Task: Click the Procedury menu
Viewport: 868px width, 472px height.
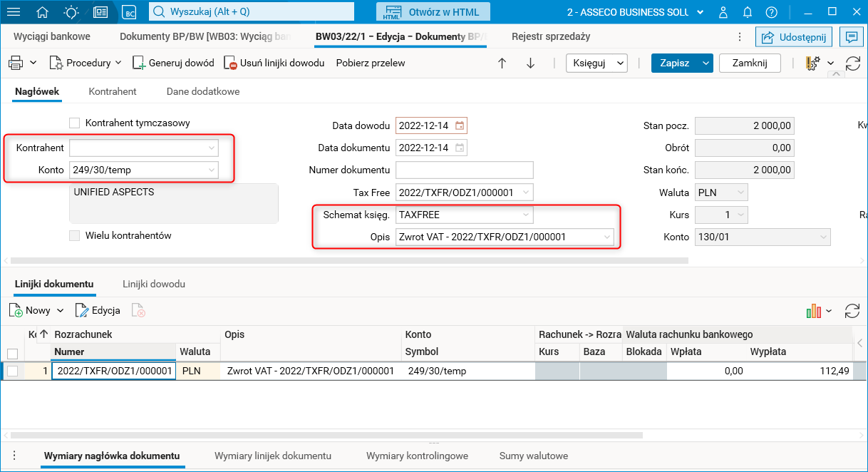Action: (86, 63)
